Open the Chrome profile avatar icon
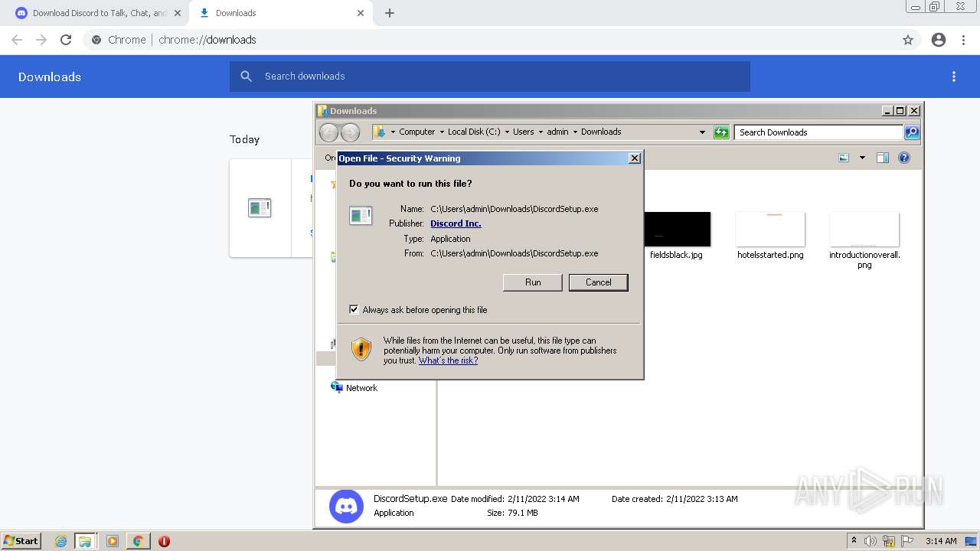Viewport: 980px width, 551px height. [939, 40]
